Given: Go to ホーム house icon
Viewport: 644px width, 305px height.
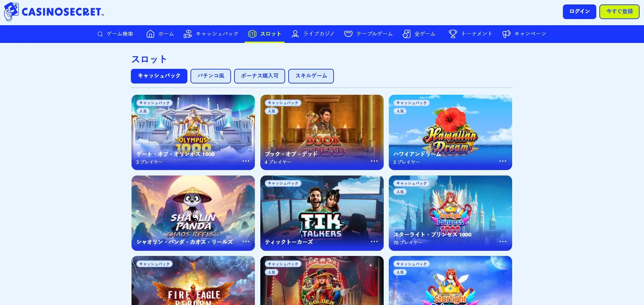Looking at the screenshot, I should click(150, 34).
